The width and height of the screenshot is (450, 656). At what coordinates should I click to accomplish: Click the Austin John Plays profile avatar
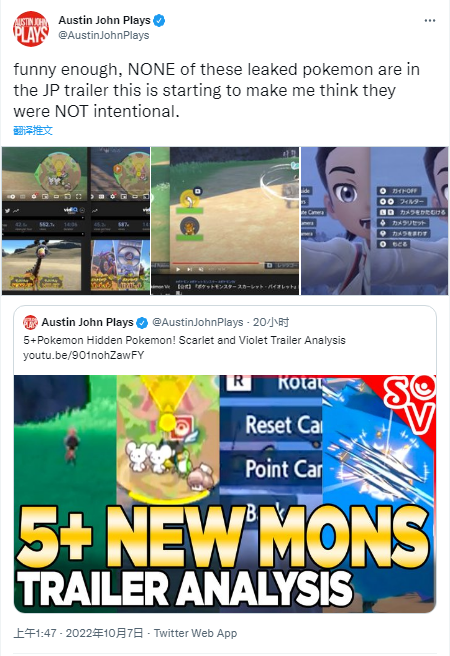(31, 28)
